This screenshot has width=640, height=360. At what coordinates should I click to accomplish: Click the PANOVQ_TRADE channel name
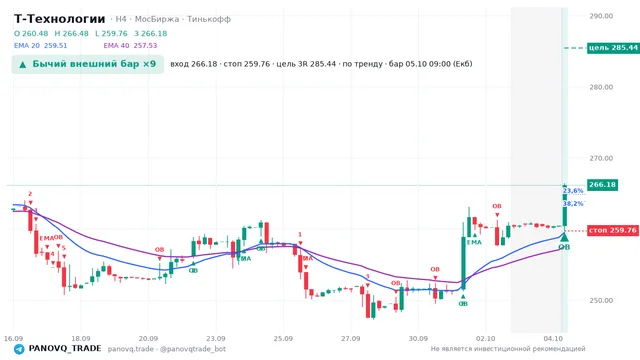[x=65, y=349]
